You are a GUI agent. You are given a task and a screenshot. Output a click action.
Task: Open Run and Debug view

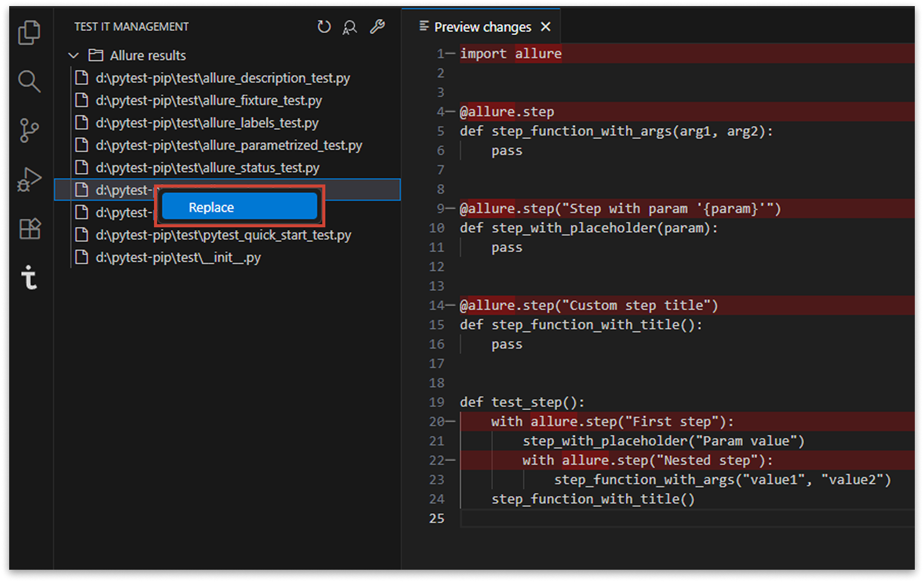tap(29, 179)
